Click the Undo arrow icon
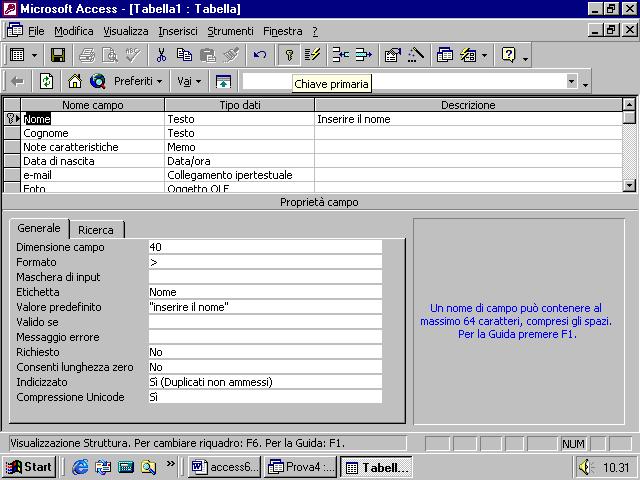Image resolution: width=640 pixels, height=480 pixels. click(x=260, y=55)
